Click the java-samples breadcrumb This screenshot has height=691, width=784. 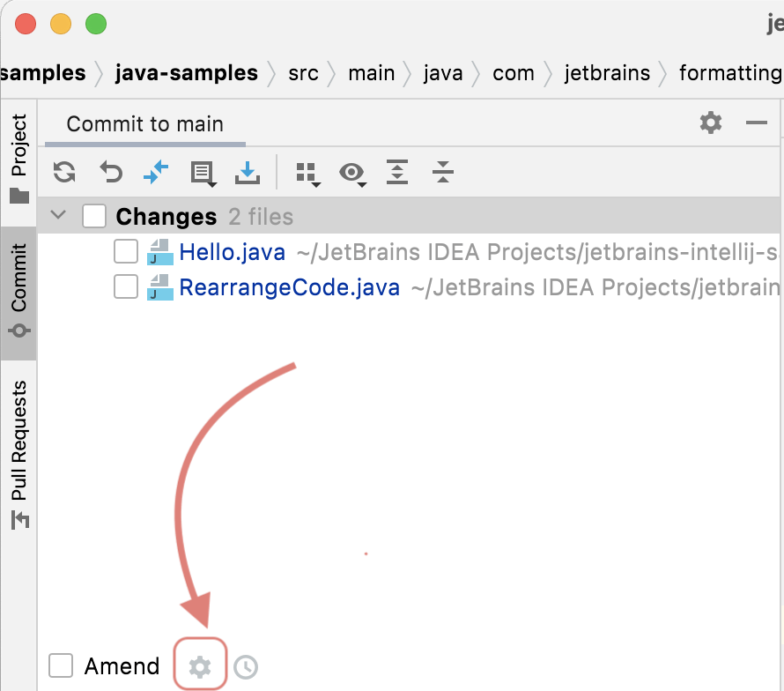click(187, 73)
